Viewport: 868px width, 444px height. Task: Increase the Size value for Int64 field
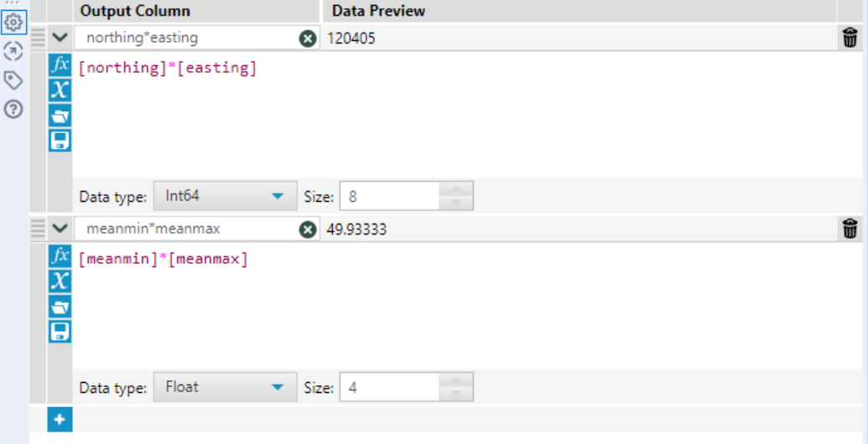click(455, 189)
